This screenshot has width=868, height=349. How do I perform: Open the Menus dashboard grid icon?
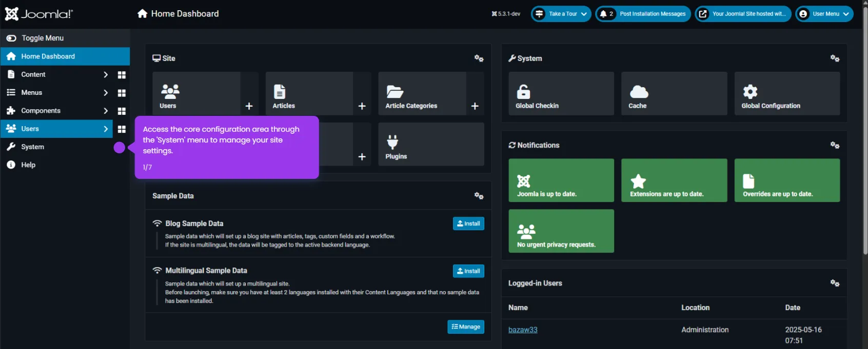122,93
